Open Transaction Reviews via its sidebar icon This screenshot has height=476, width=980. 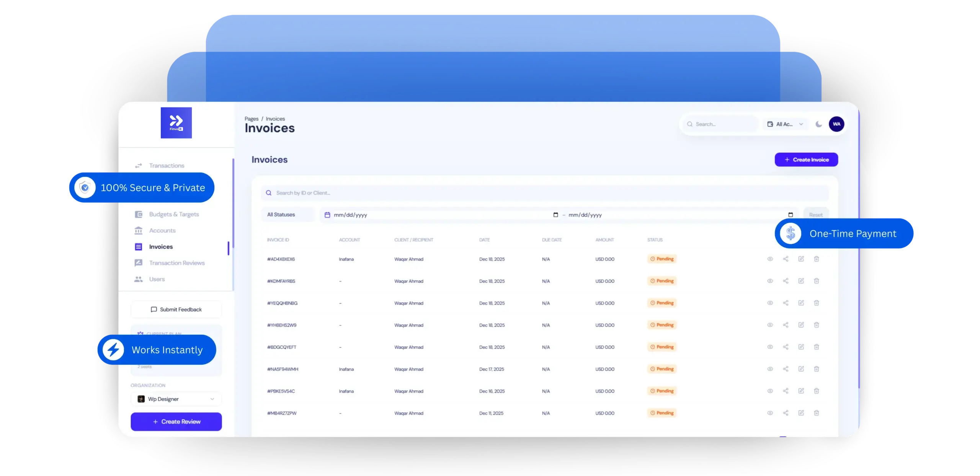tap(139, 263)
